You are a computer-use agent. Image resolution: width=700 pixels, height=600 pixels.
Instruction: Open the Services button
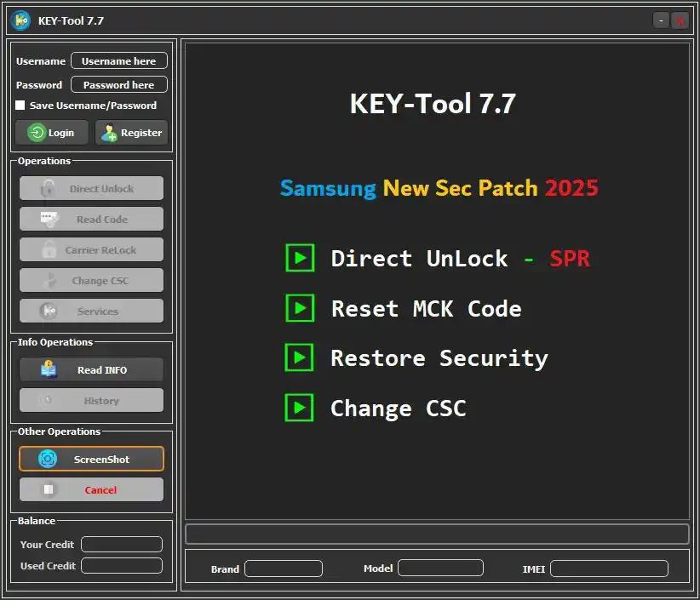(91, 311)
